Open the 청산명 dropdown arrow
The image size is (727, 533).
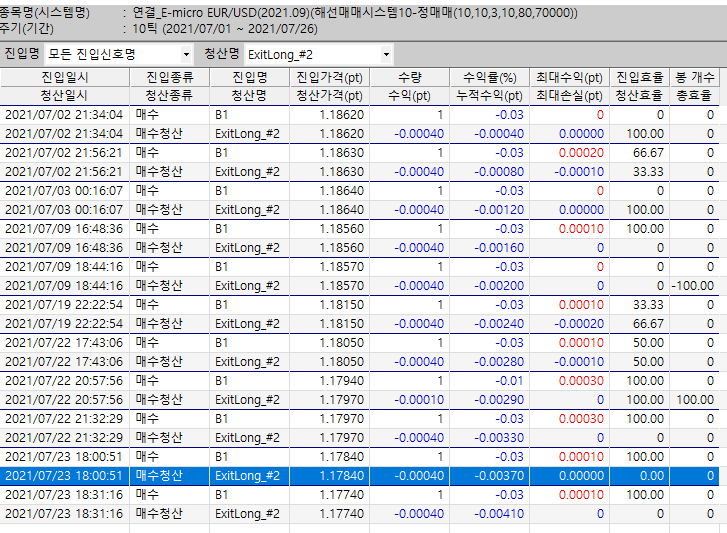pyautogui.click(x=386, y=53)
